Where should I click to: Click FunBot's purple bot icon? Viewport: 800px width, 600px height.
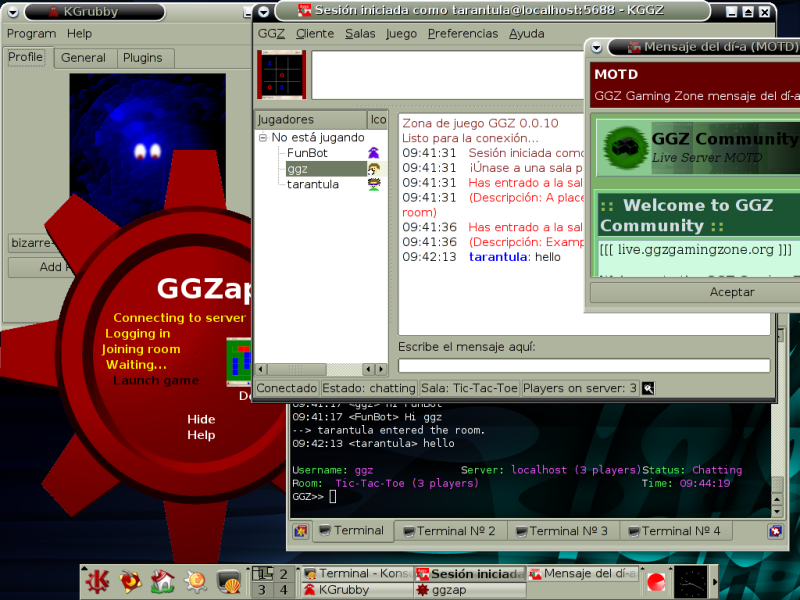tap(374, 153)
